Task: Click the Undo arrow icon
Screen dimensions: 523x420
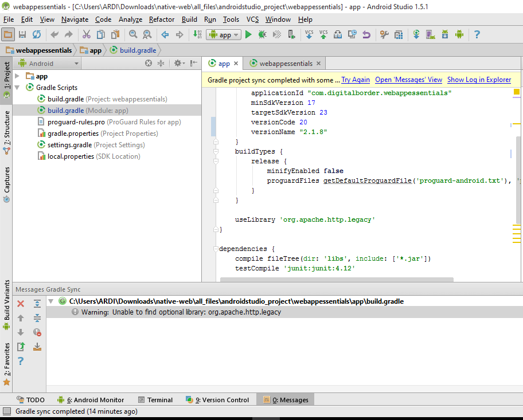Action: pyautogui.click(x=54, y=34)
